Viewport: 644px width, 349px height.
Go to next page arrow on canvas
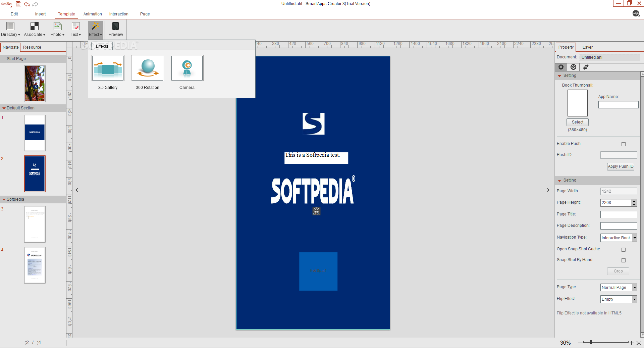point(548,190)
